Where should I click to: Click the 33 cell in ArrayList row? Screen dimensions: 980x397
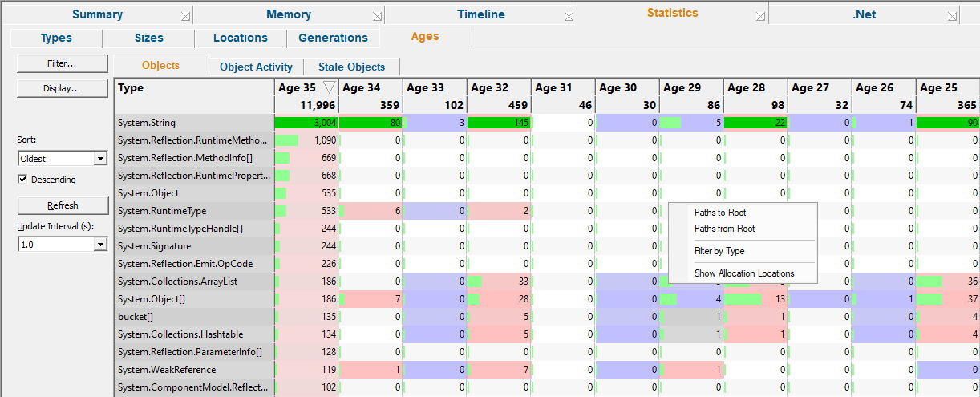click(499, 282)
